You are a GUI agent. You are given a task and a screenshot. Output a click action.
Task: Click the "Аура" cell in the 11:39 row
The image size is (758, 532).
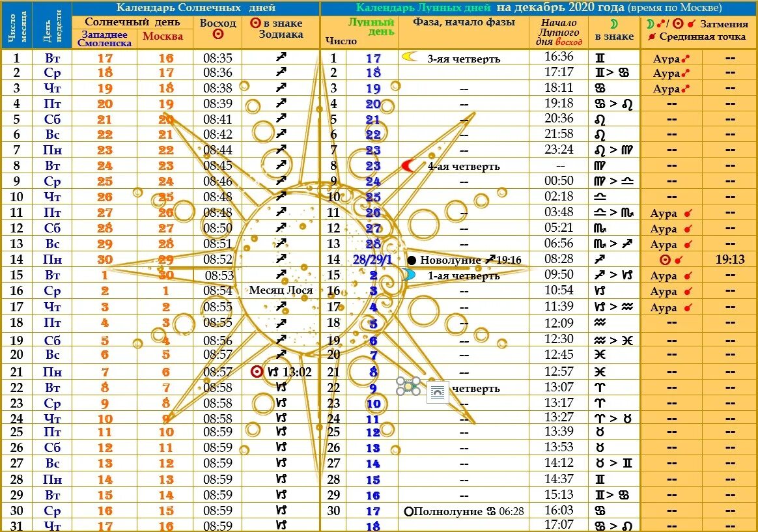pos(671,307)
